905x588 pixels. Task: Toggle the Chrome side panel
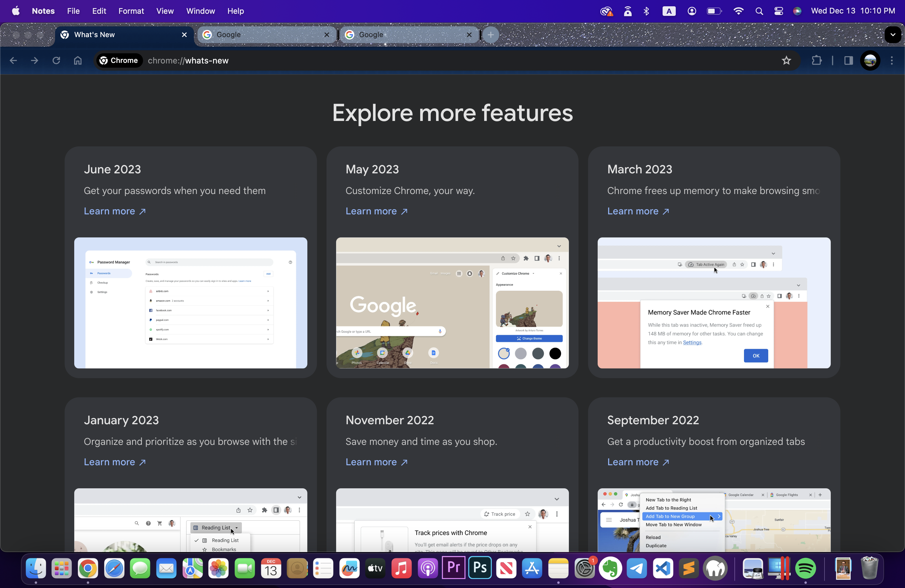[x=848, y=60]
